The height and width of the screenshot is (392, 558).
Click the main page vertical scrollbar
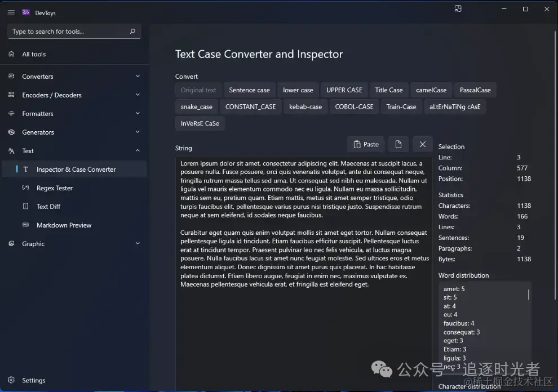tap(555, 166)
